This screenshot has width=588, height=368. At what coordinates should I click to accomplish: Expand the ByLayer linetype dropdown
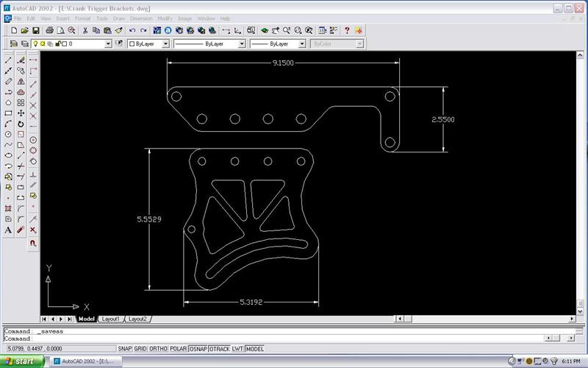coord(243,44)
